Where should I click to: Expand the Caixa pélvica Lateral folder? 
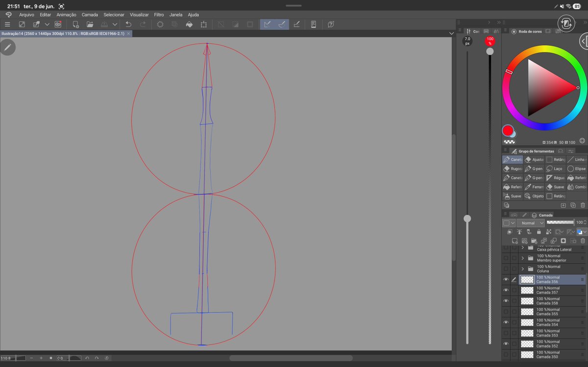[522, 248]
